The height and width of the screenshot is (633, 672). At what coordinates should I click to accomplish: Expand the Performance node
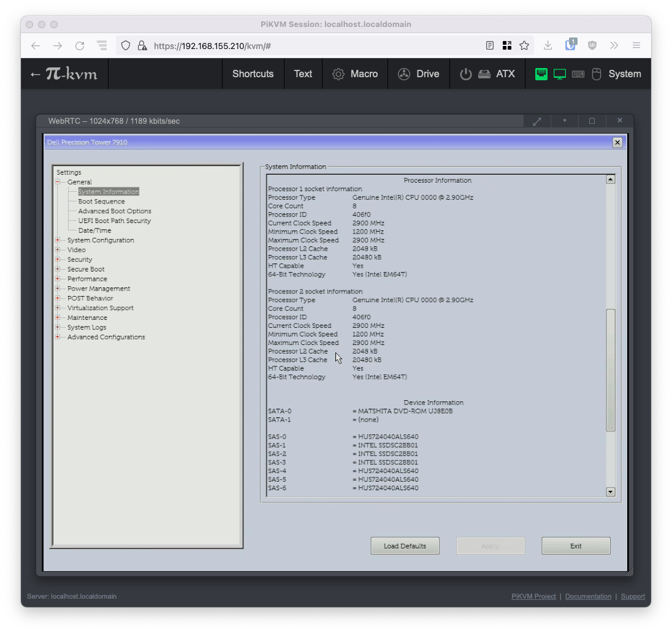click(58, 279)
